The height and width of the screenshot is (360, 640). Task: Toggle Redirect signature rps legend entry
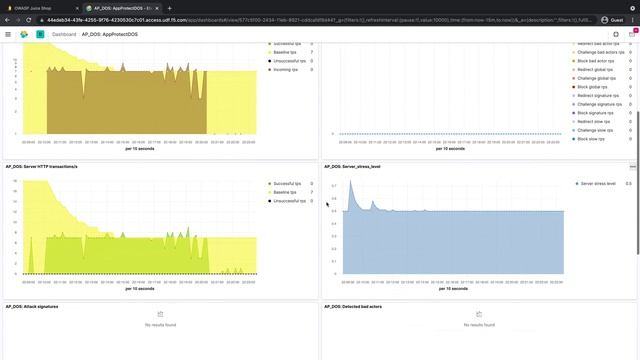pyautogui.click(x=598, y=96)
